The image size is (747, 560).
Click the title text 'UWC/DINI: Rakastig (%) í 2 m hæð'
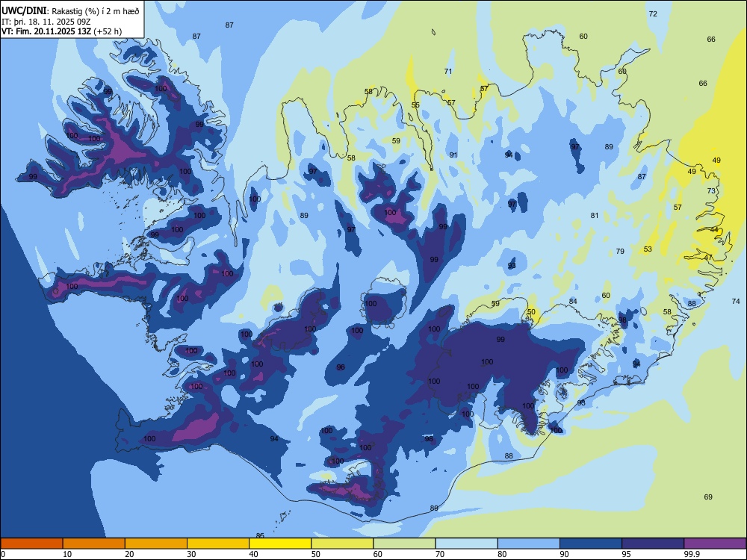(x=70, y=10)
